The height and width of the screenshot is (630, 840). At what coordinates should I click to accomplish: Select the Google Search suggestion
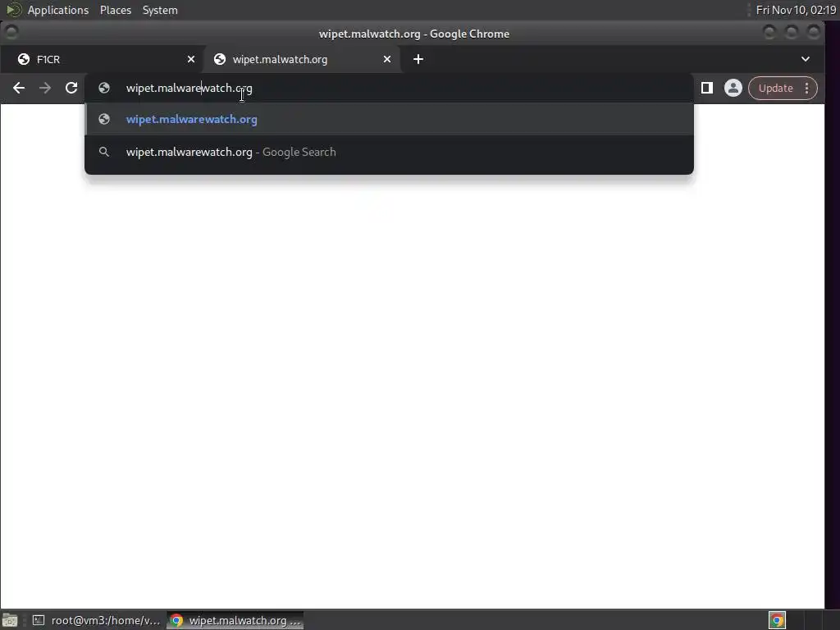pos(389,152)
